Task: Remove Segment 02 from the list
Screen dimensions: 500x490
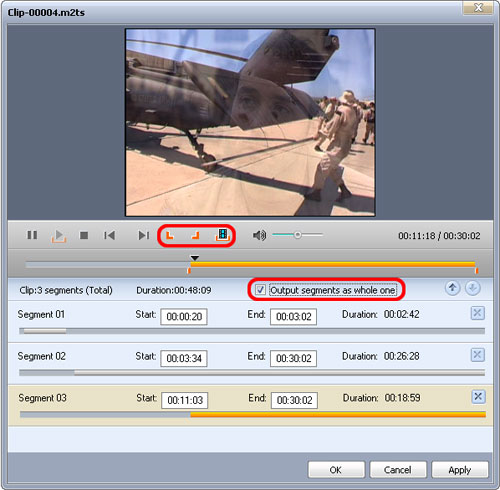Action: (477, 355)
